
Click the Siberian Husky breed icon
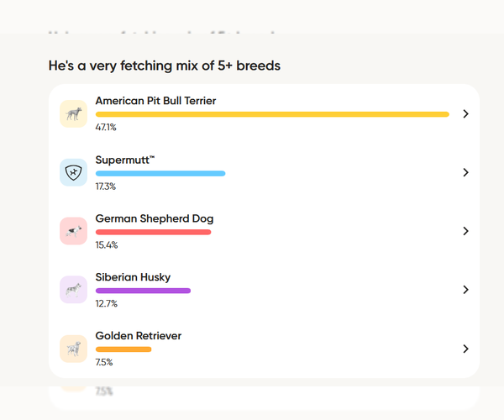pos(73,290)
